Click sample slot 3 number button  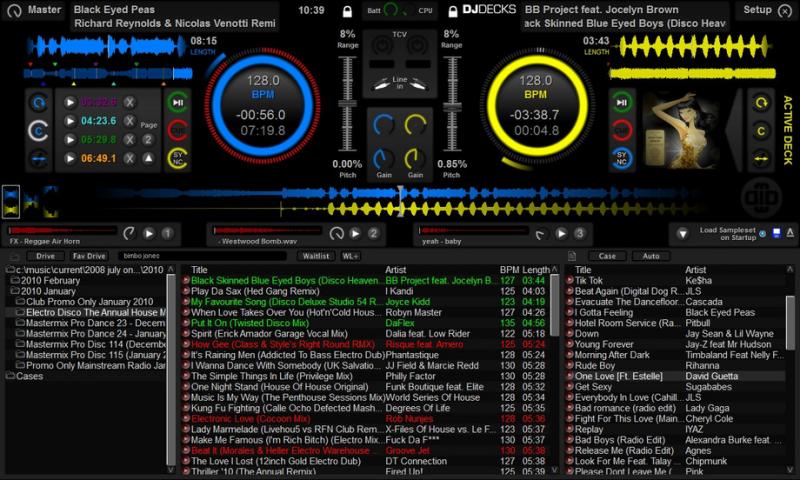pyautogui.click(x=580, y=233)
